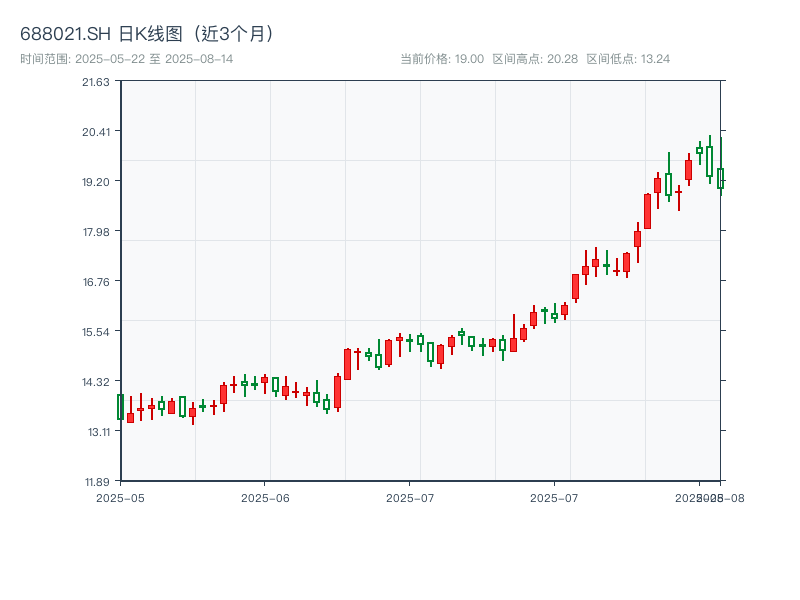Screen dimensions: 800x600
Task: Click the first 2025-07 x-axis date label
Action: tap(410, 497)
